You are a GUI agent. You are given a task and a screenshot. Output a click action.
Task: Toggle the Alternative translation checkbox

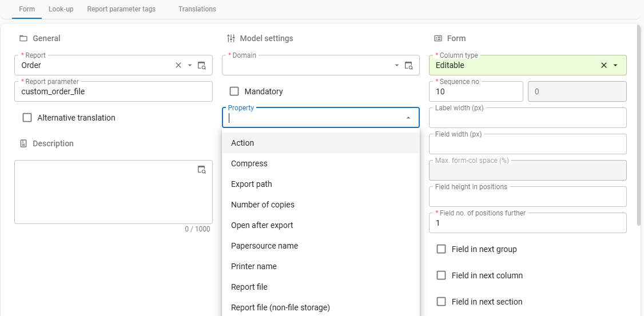coord(27,118)
